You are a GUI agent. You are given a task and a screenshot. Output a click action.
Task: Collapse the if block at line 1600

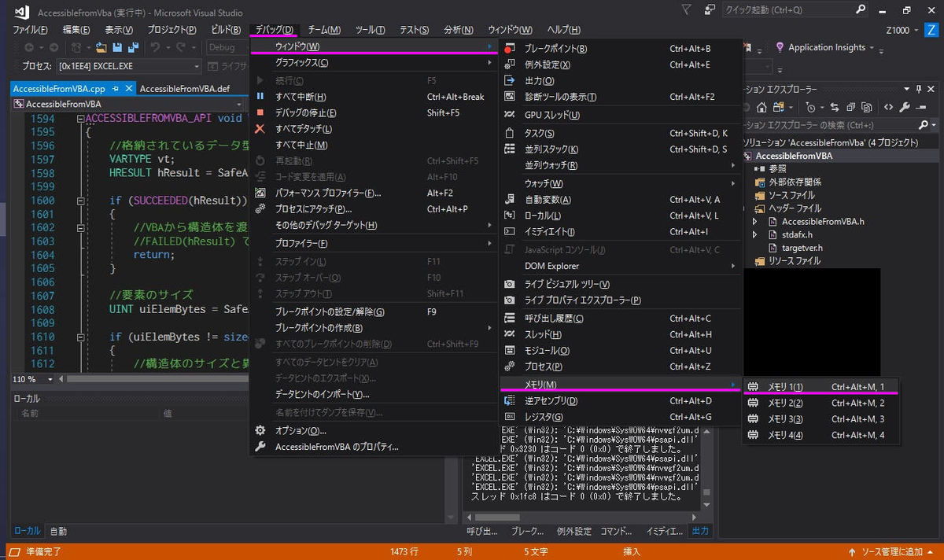coord(80,201)
